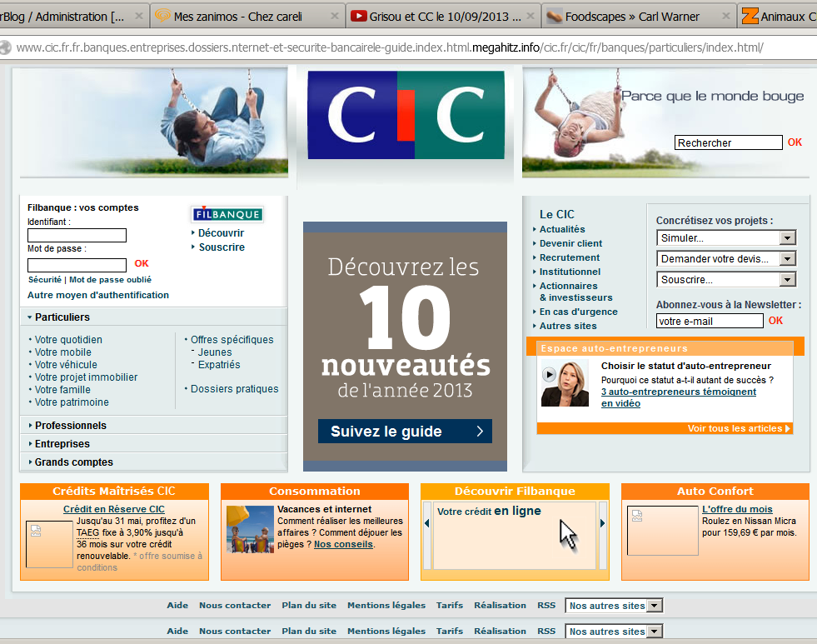This screenshot has width=817, height=644.
Task: Open the Souscrire dropdown
Action: point(726,280)
